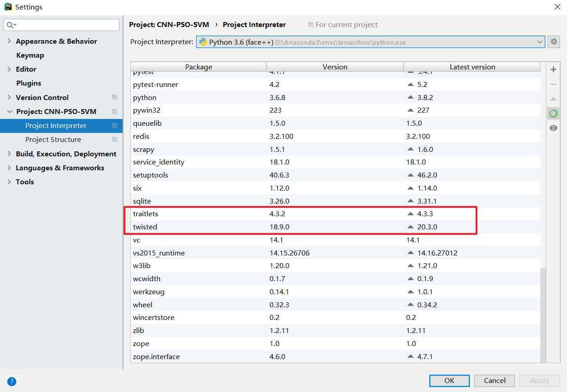The width and height of the screenshot is (567, 392).
Task: Click the Cancel button
Action: (x=494, y=381)
